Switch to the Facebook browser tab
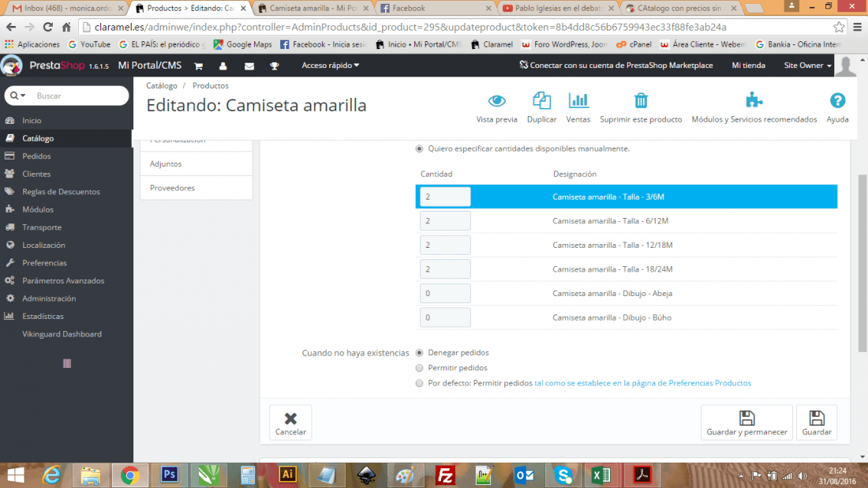The image size is (868, 488). click(x=436, y=9)
